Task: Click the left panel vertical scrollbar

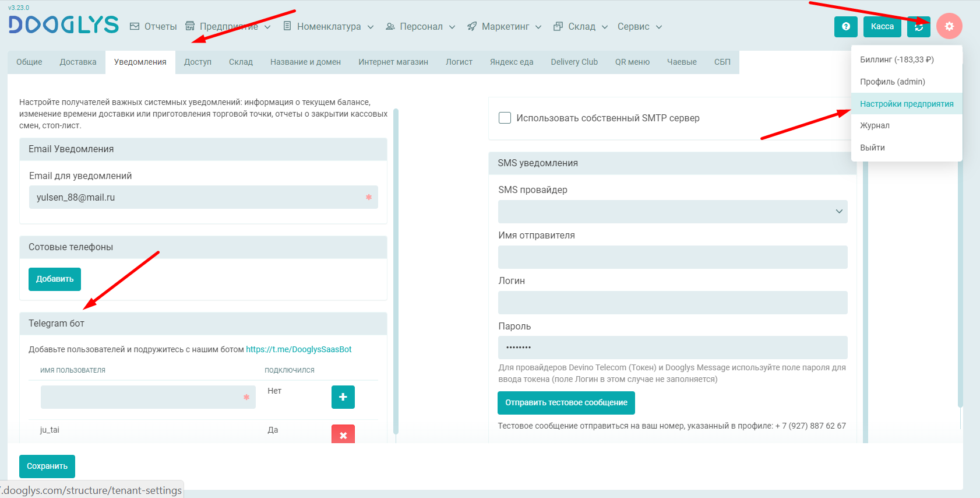Action: coord(396,271)
